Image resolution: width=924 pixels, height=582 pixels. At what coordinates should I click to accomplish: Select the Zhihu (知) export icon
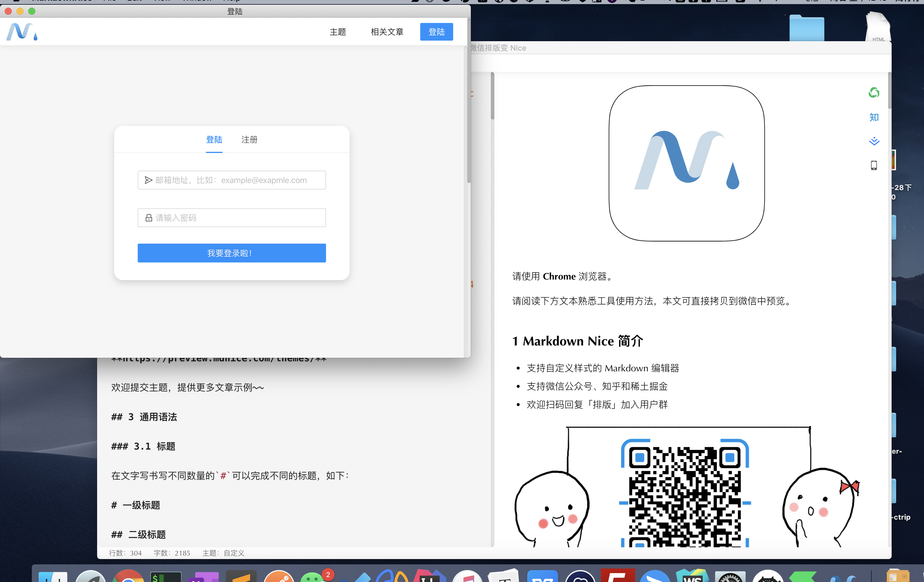[x=874, y=117]
